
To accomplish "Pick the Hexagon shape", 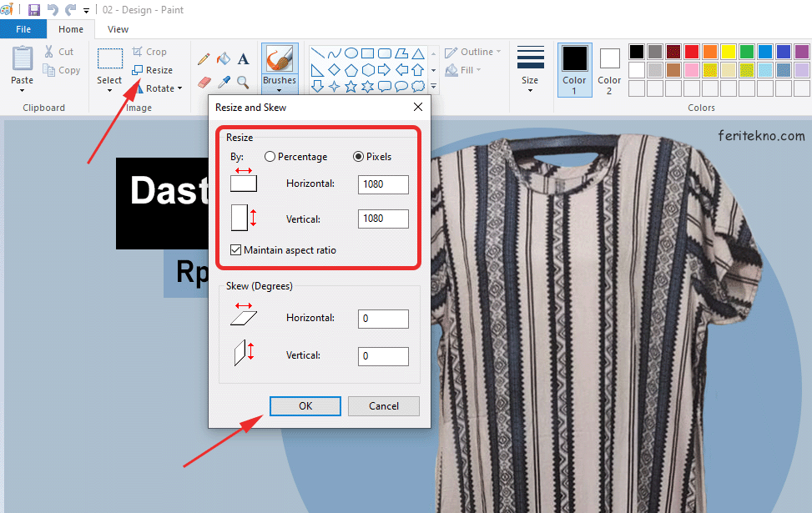I will coord(368,70).
